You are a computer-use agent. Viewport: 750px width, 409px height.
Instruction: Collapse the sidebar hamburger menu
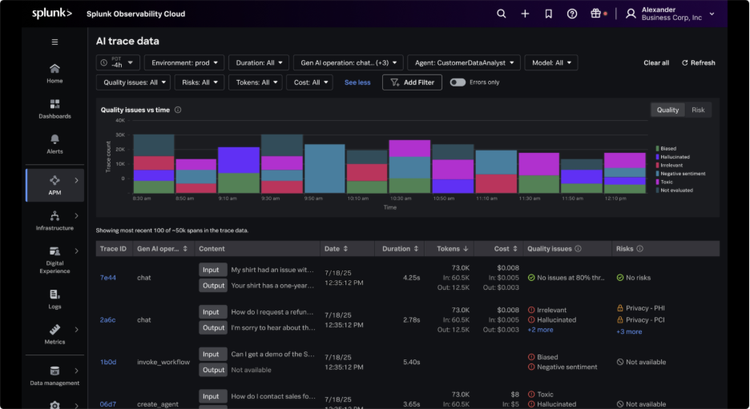(54, 42)
